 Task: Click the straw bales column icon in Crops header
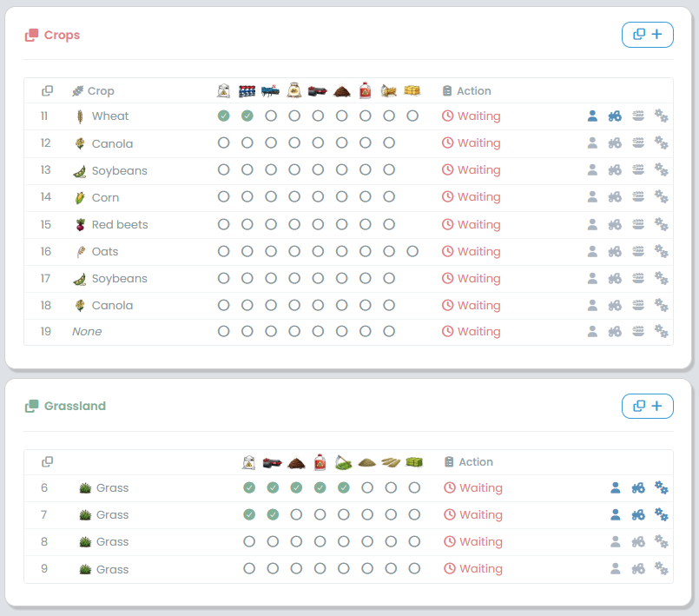click(x=412, y=89)
